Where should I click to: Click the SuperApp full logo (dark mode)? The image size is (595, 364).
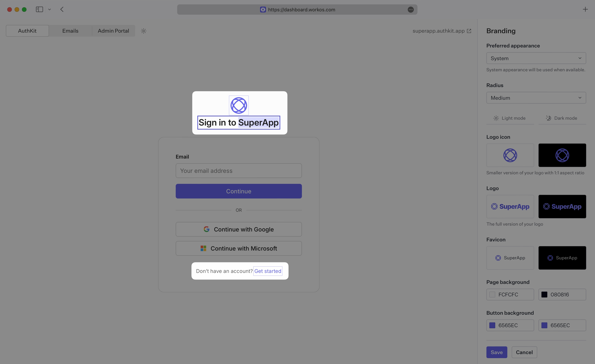[x=562, y=206]
